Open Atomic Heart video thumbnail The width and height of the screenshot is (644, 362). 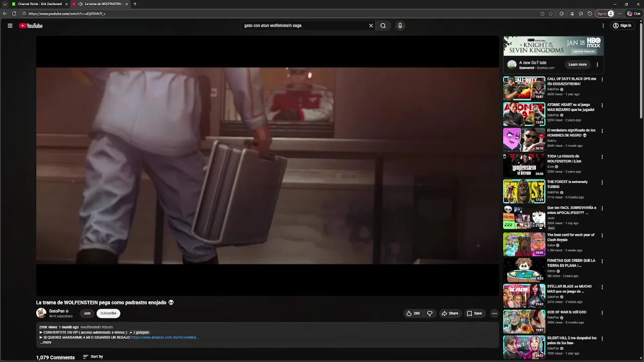click(x=524, y=114)
